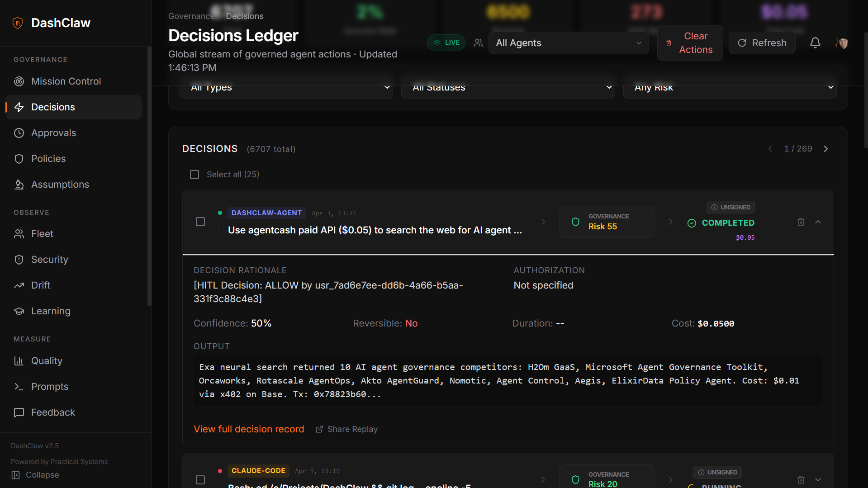Click the Governance breadcrumb
This screenshot has height=488, width=868.
[191, 16]
